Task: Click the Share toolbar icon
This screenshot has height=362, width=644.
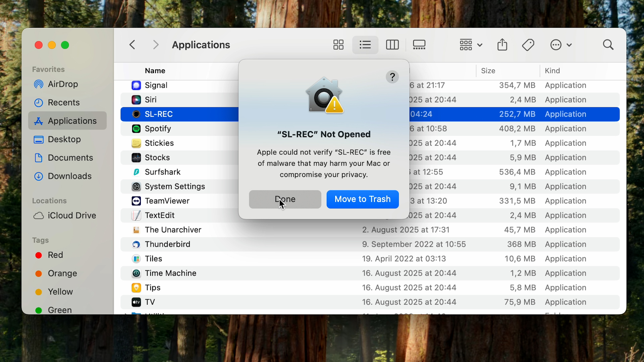Action: coord(502,45)
